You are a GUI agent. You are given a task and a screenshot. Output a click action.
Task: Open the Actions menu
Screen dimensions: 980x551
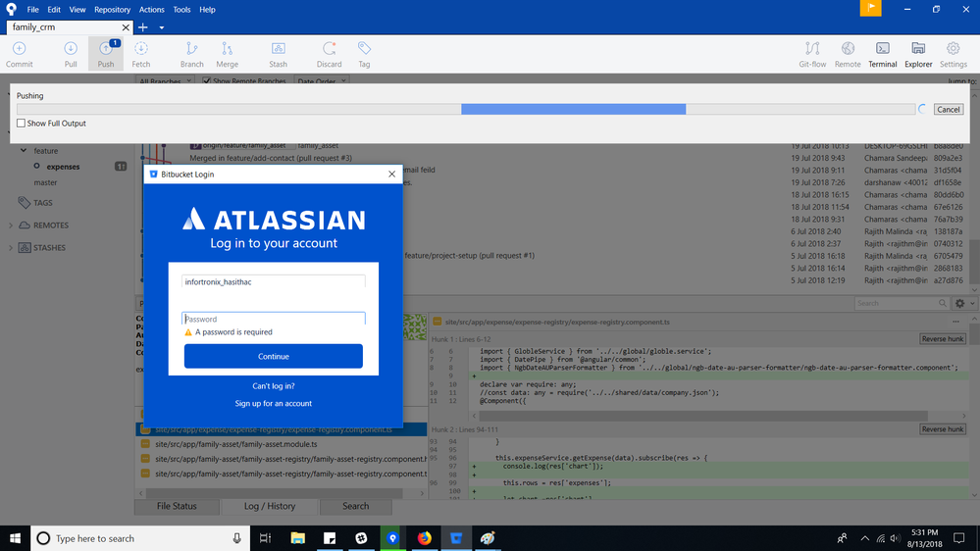(x=151, y=10)
